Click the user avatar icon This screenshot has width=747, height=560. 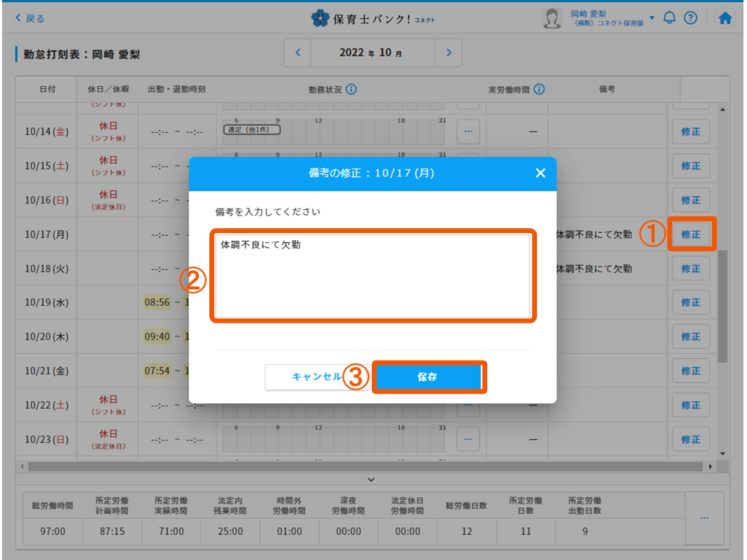552,19
